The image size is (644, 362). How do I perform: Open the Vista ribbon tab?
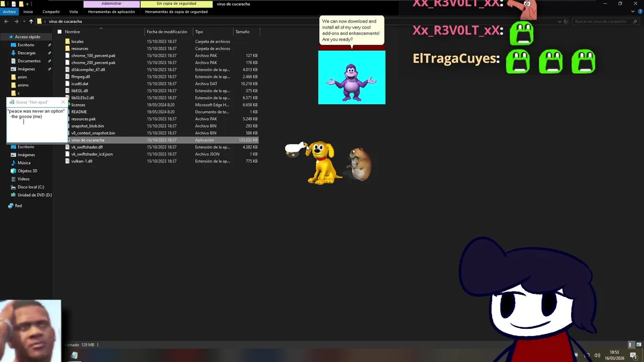[x=73, y=12]
